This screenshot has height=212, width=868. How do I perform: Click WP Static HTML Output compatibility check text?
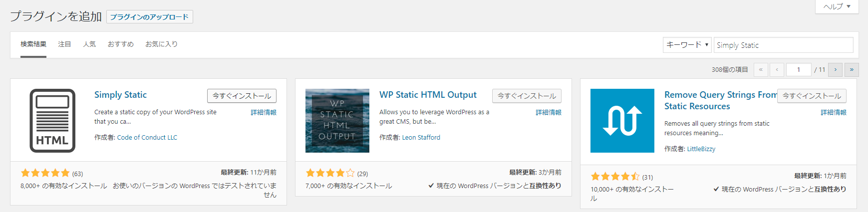[495, 186]
